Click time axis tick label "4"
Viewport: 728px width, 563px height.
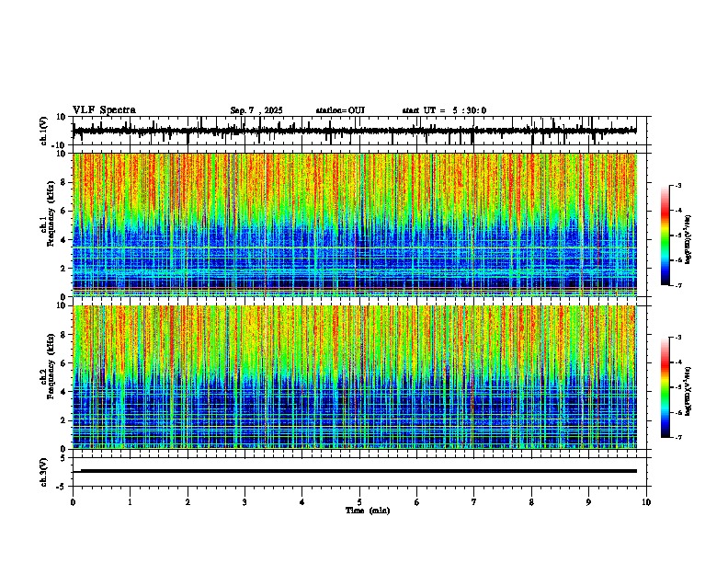[x=302, y=502]
